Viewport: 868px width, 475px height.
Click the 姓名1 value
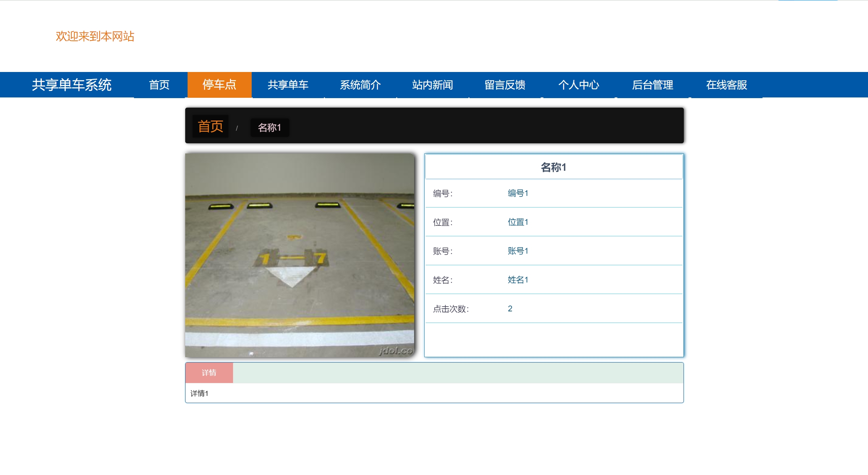[x=518, y=280]
